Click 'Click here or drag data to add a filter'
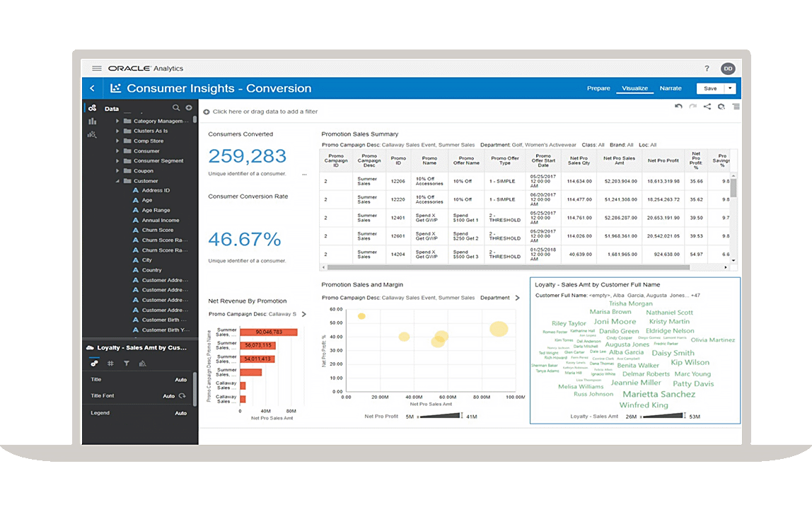812x512 pixels. (265, 112)
